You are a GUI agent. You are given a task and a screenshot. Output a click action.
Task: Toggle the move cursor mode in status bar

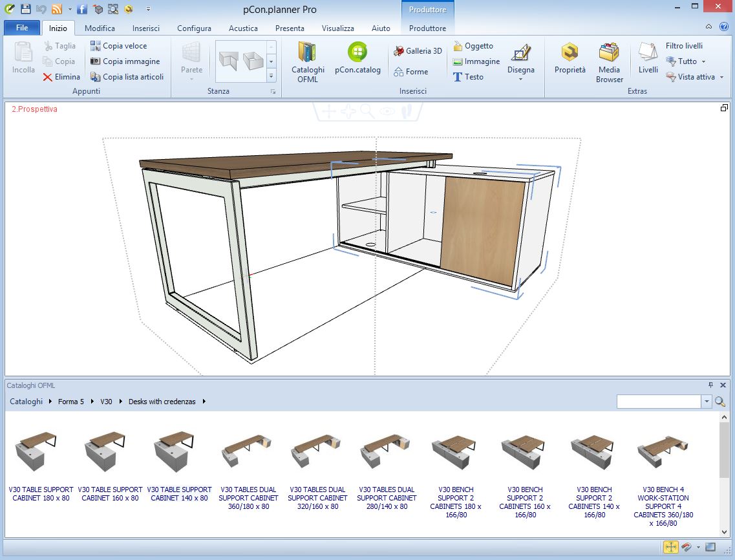tap(671, 547)
